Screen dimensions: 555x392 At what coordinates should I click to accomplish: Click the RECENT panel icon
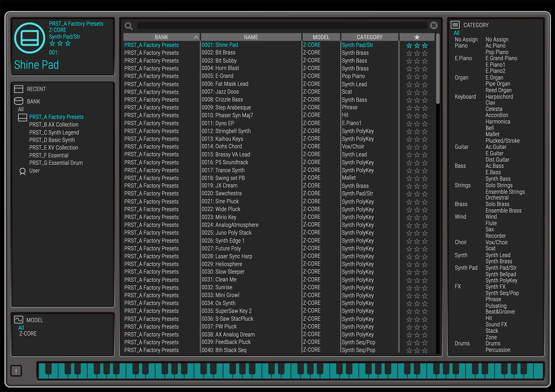[x=19, y=89]
